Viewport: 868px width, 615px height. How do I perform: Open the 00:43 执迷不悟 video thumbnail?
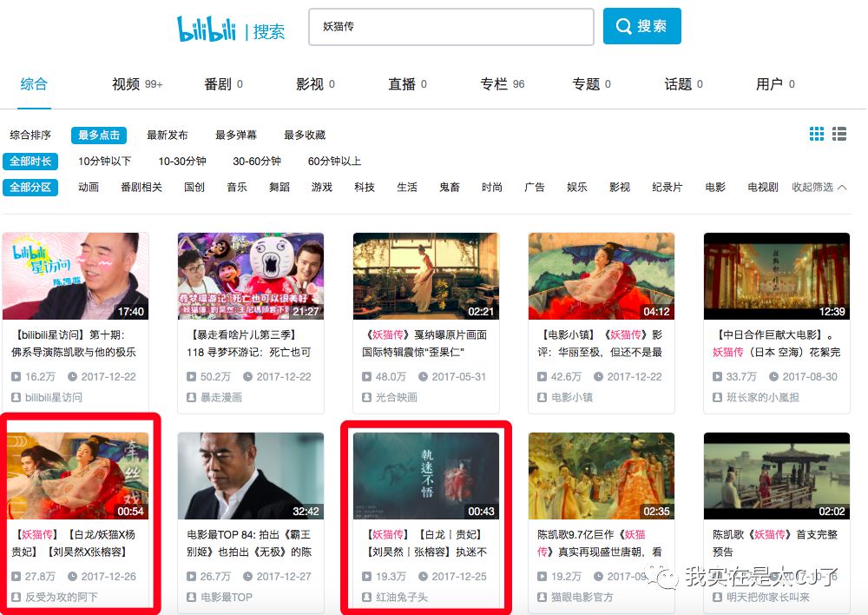point(425,476)
